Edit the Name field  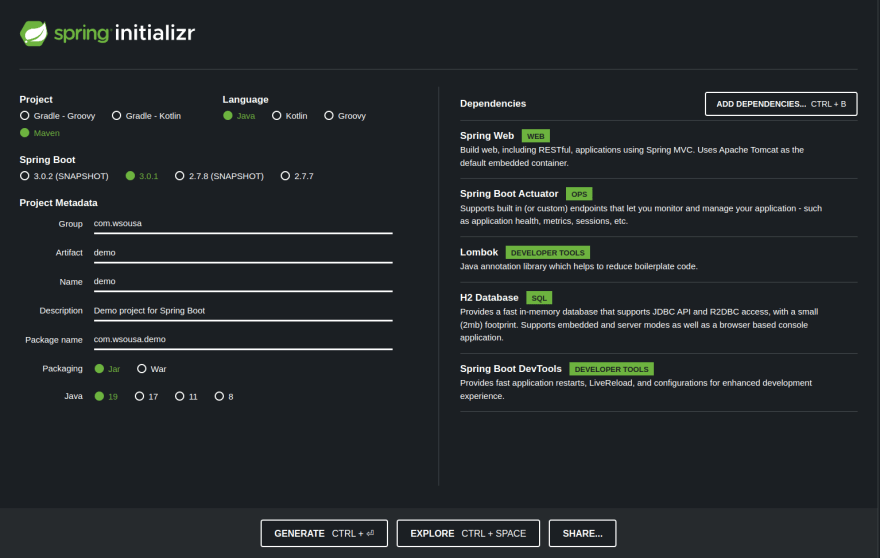click(x=243, y=281)
